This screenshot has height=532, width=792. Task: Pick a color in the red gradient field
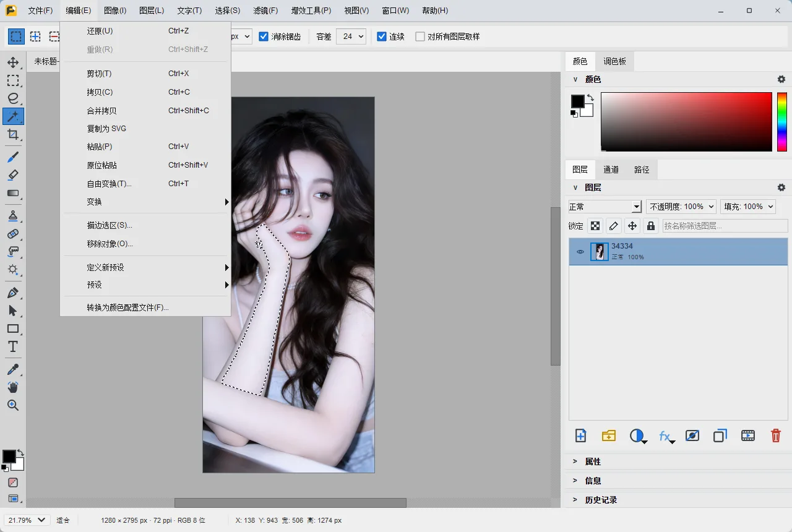coord(686,121)
